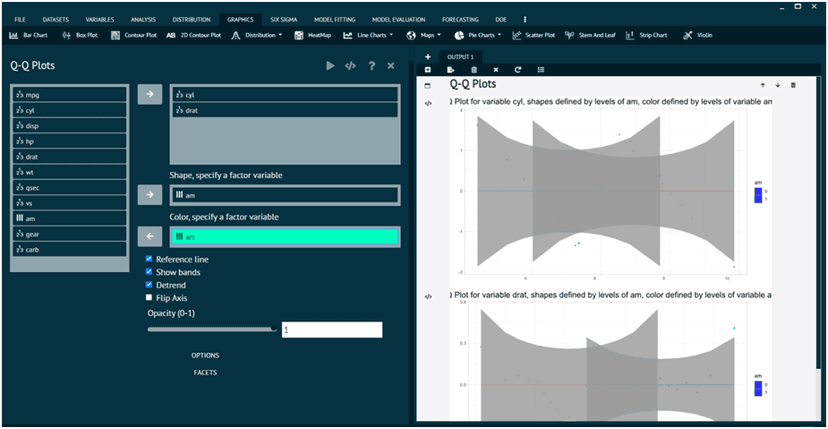This screenshot has width=828, height=429.
Task: Open help for Q-Q Plots dialog
Action: (371, 66)
